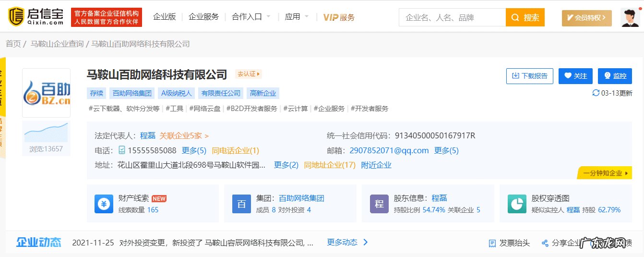Show 更多(5) email addresses
The image size is (644, 257).
click(446, 150)
